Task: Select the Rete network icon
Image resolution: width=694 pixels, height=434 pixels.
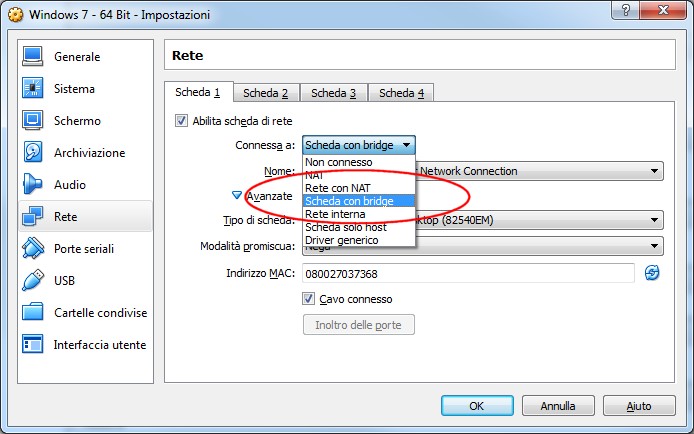Action: click(x=33, y=216)
